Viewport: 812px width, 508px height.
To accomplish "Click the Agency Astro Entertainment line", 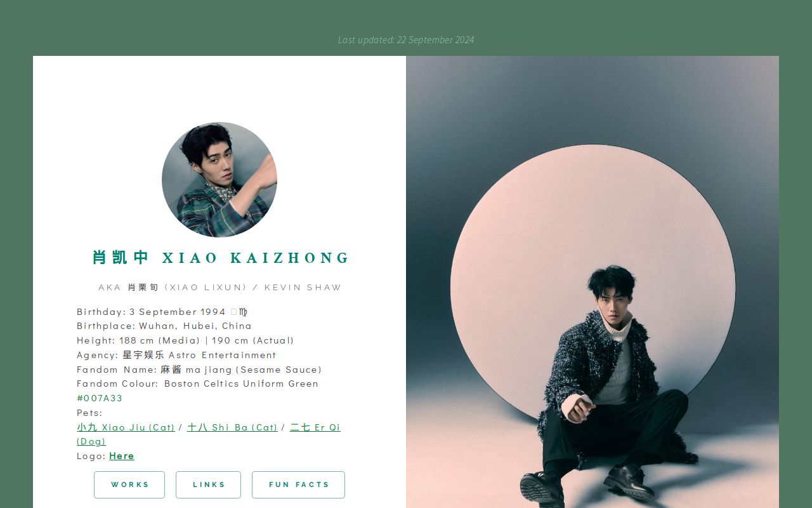I will [176, 355].
